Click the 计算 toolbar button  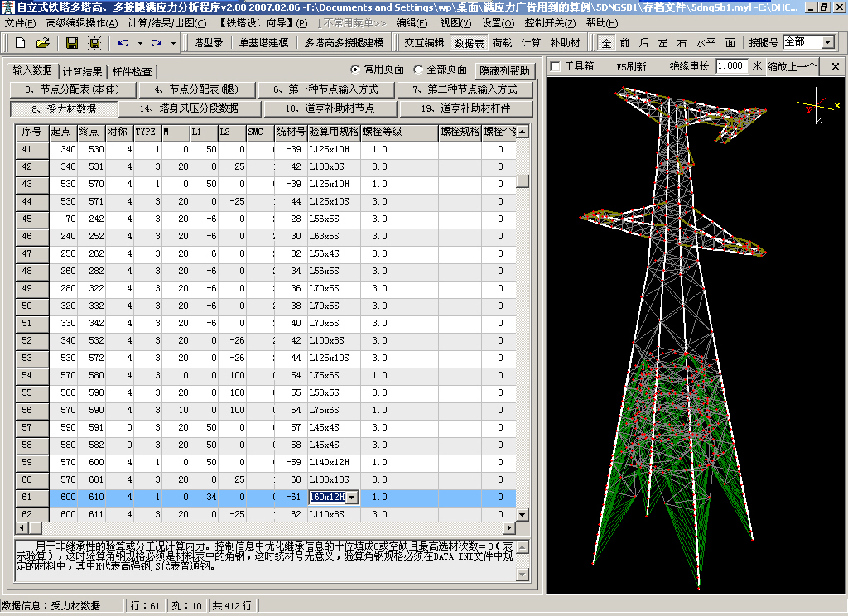pyautogui.click(x=531, y=43)
